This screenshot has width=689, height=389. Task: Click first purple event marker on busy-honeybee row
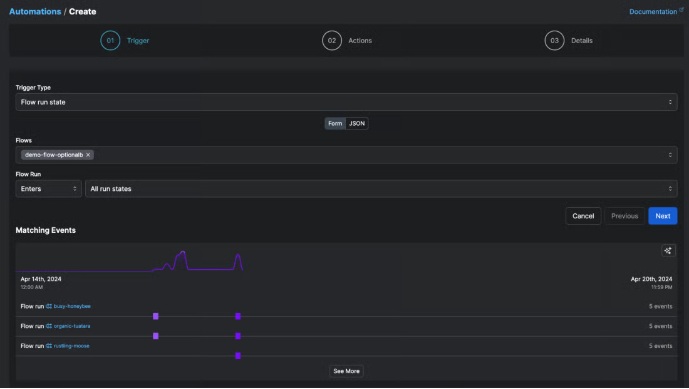point(156,316)
